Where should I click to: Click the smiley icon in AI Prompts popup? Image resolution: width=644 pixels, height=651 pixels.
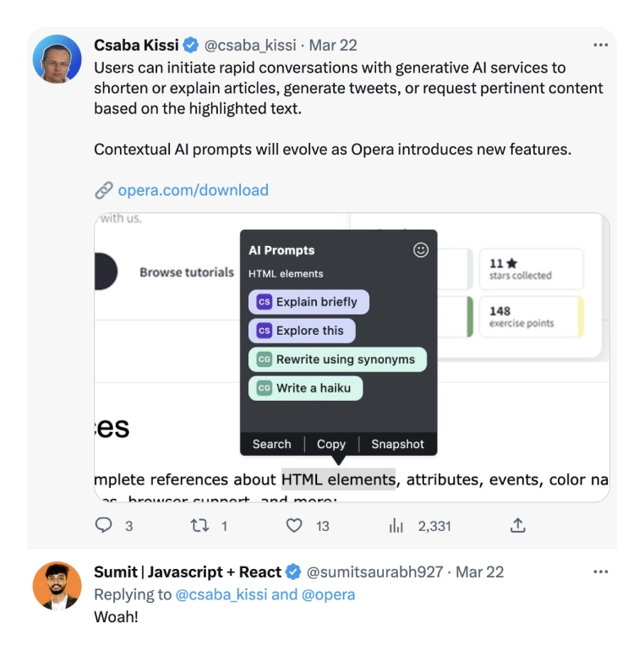[421, 250]
